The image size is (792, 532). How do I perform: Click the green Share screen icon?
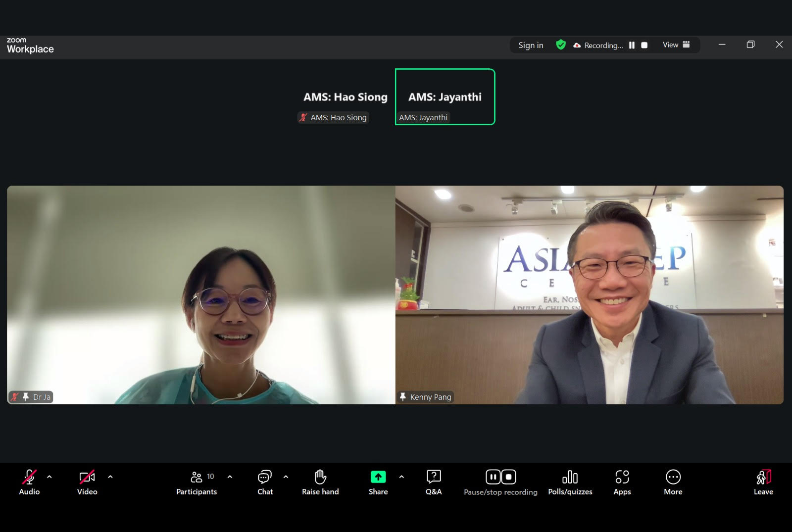378,477
